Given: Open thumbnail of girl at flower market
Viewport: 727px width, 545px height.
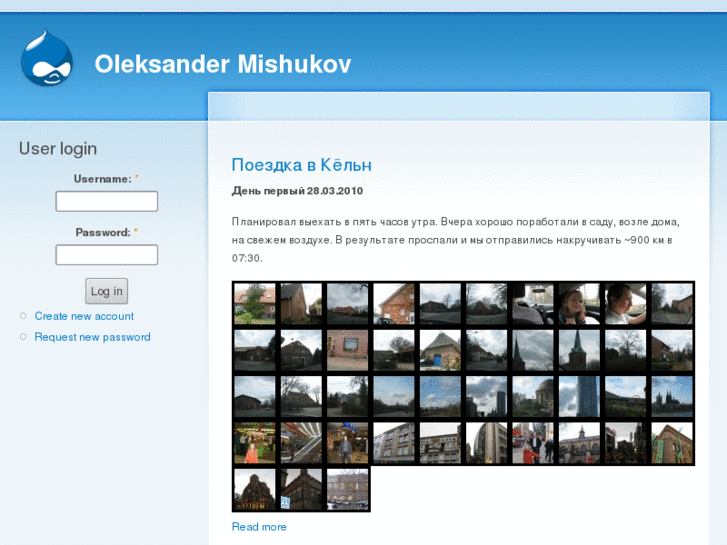Looking at the screenshot, I should pos(255,443).
